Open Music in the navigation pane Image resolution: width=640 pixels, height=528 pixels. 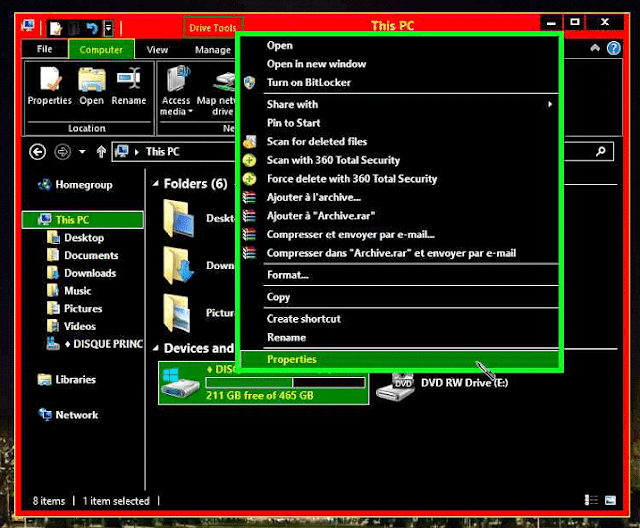pyautogui.click(x=69, y=291)
